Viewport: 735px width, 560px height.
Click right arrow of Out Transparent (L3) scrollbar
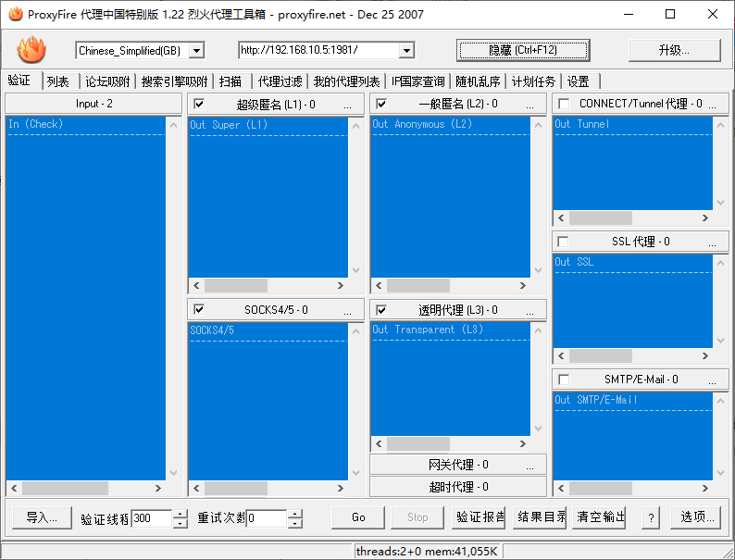point(523,443)
